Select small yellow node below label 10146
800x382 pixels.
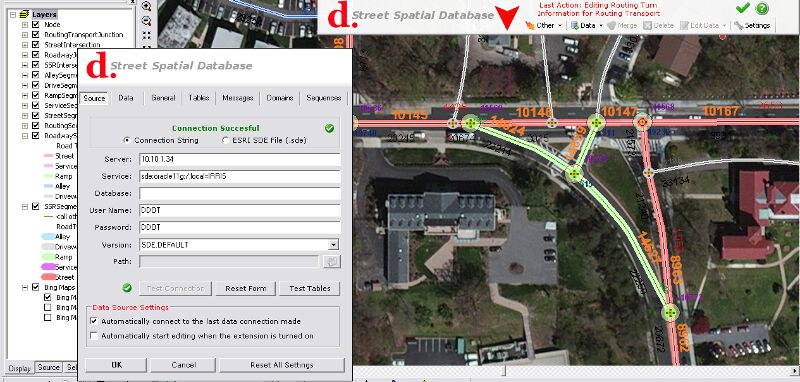552,123
